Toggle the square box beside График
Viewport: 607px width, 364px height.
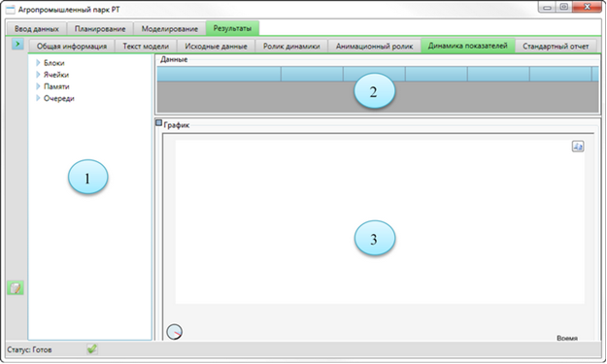(158, 123)
